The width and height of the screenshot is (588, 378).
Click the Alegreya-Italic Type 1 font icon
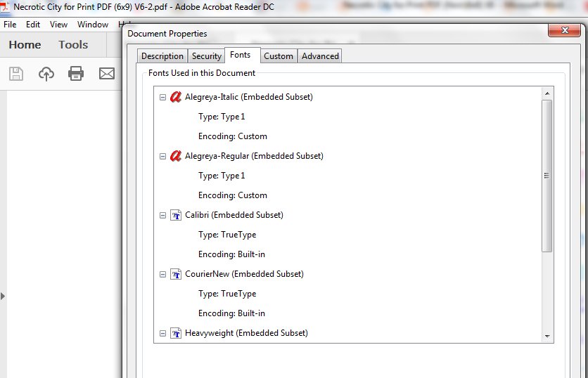coord(176,97)
